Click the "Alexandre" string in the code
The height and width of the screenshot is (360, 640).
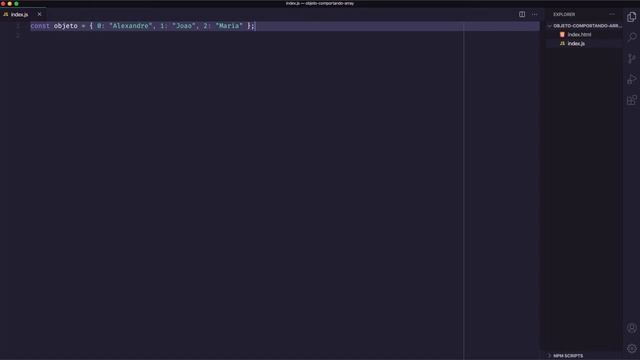[131, 26]
